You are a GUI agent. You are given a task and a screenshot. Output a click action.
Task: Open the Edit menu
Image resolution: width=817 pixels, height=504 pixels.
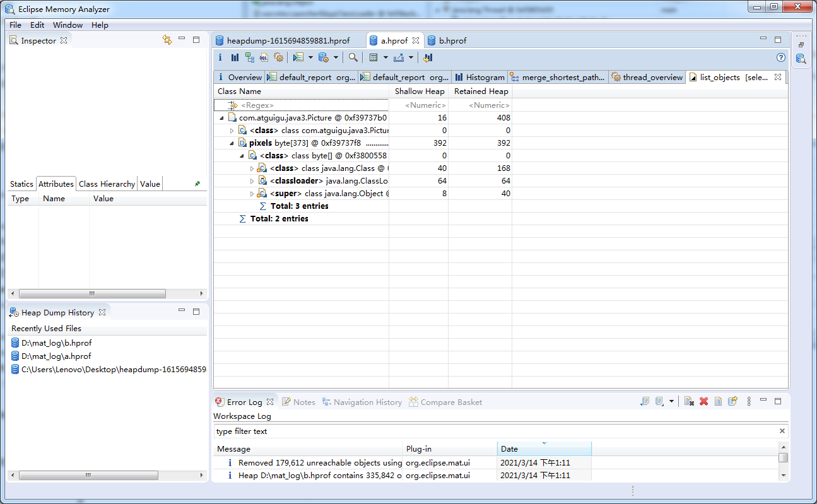pos(37,25)
